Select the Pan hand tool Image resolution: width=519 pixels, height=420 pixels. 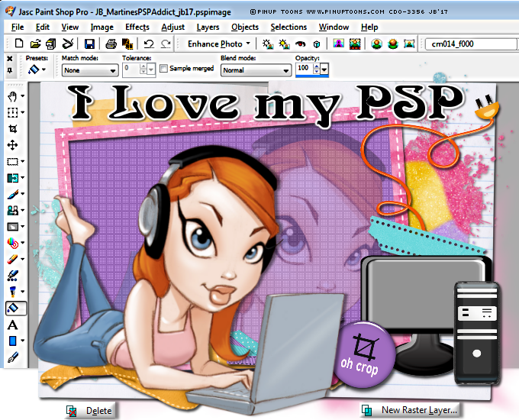(13, 96)
